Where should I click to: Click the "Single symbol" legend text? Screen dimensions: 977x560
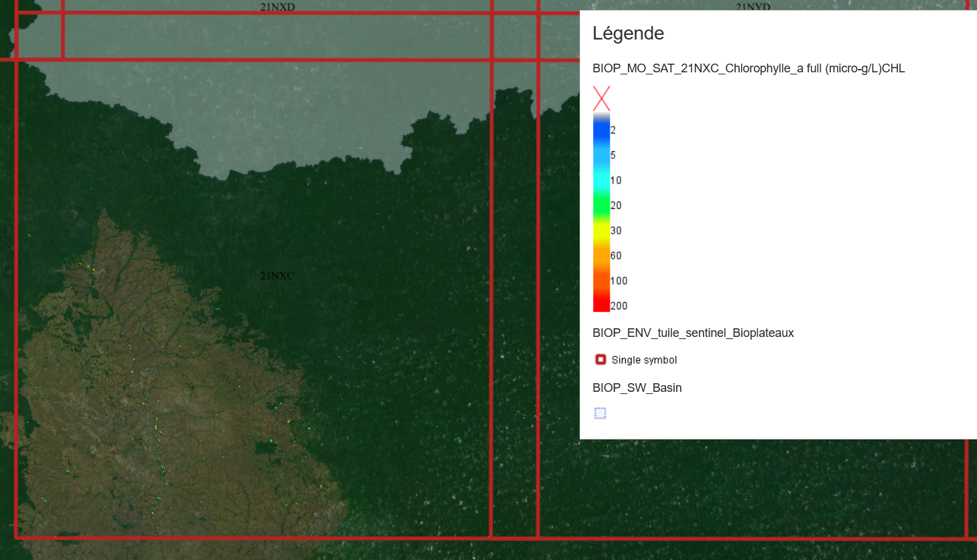click(x=644, y=360)
